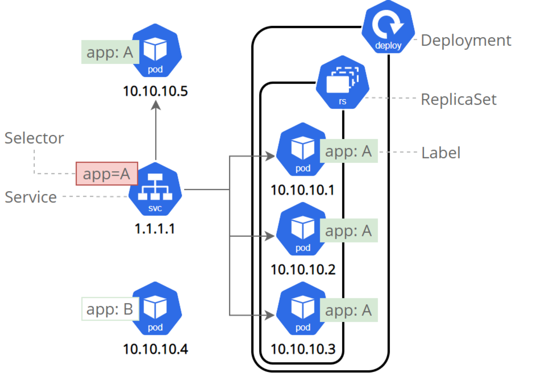Click the 1.1.1.1 service IP text
This screenshot has height=392, width=542.
click(x=155, y=229)
